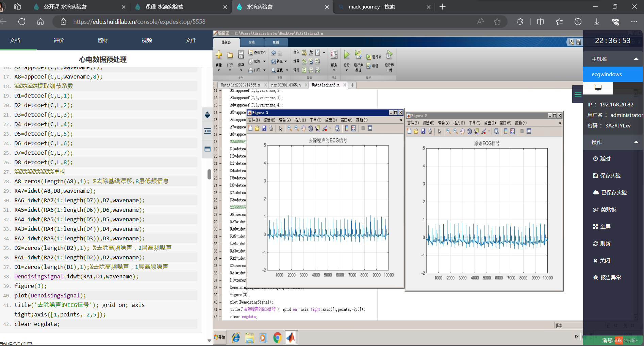Click 刷新 in the operations list
This screenshot has width=644, height=346.
[601, 243]
